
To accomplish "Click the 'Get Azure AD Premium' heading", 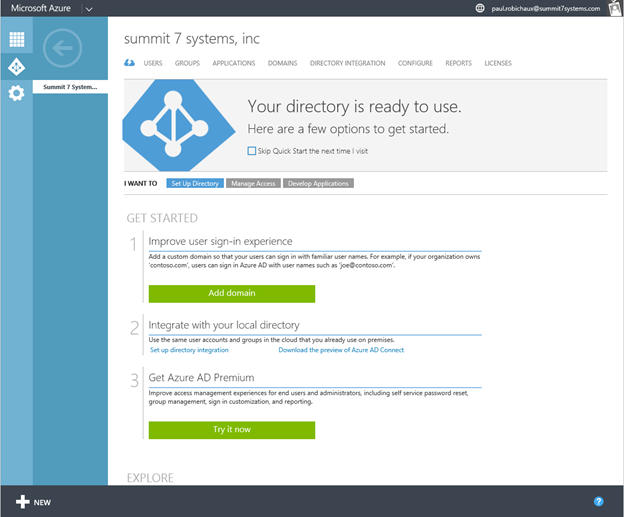I will 201,377.
